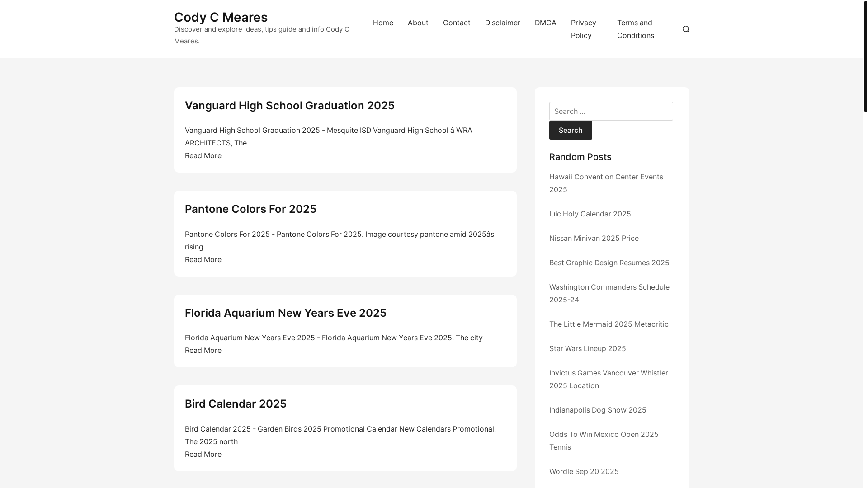Read More under Pantone Colors For 2025

tap(203, 259)
